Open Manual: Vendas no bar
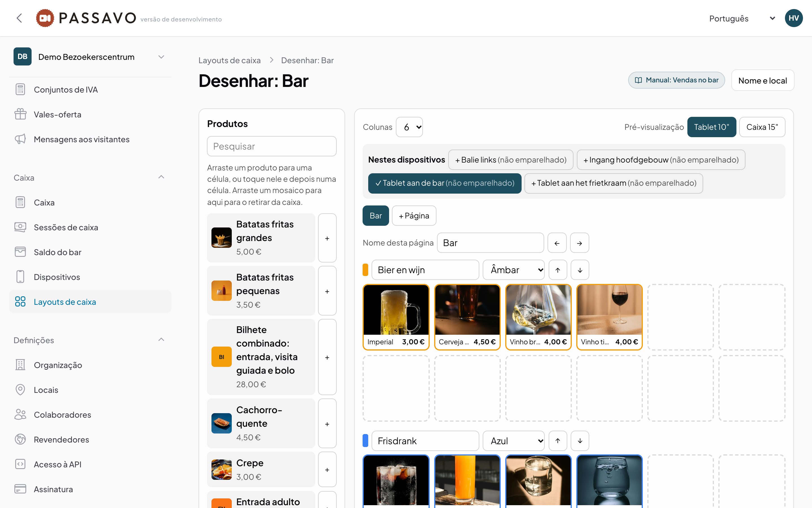The width and height of the screenshot is (812, 508). 676,80
